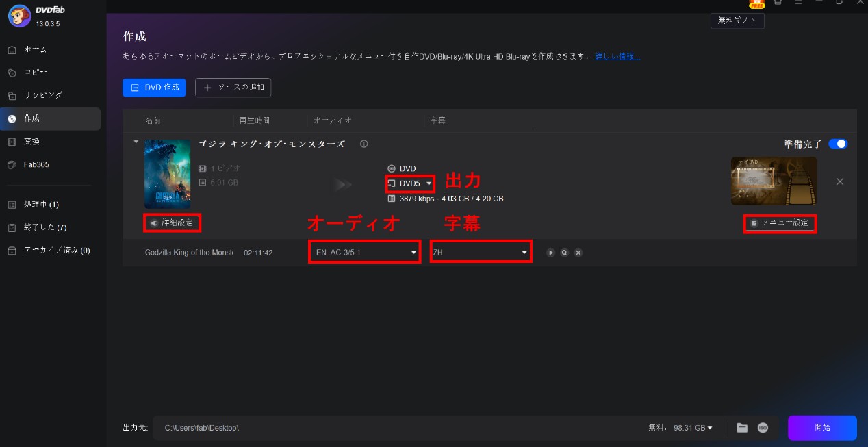The width and height of the screenshot is (868, 447).
Task: Select the 作成 module in sidebar
Action: tap(51, 118)
